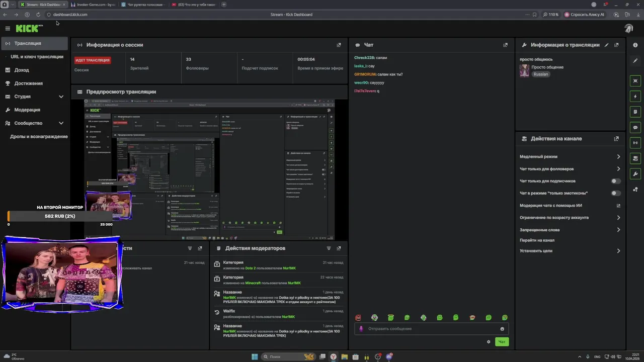The width and height of the screenshot is (644, 362).
Task: Toggle the channel actions widget icon in right sidebar
Action: 635,158
